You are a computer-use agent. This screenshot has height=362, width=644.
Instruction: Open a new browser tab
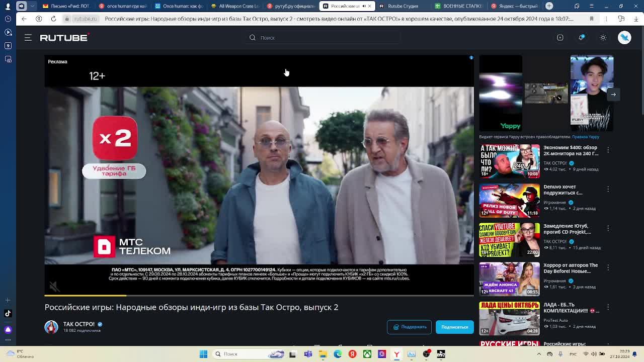549,6
